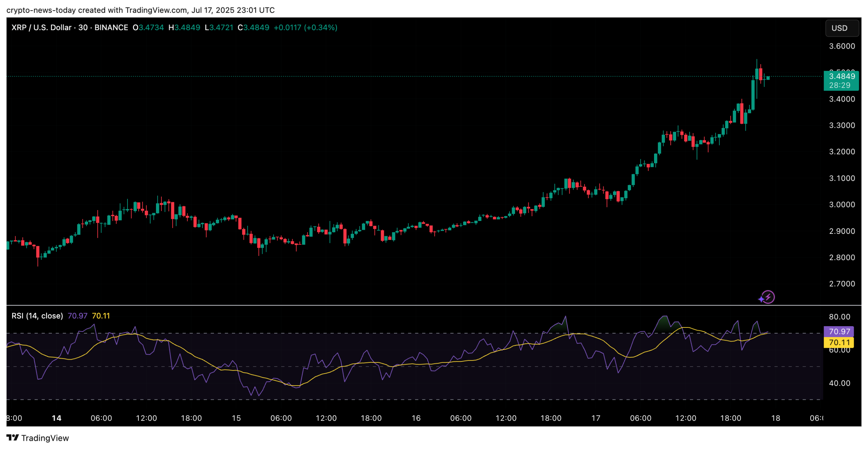
Task: Click the header text crypto-news-today created with TradingView.com
Action: click(97, 10)
